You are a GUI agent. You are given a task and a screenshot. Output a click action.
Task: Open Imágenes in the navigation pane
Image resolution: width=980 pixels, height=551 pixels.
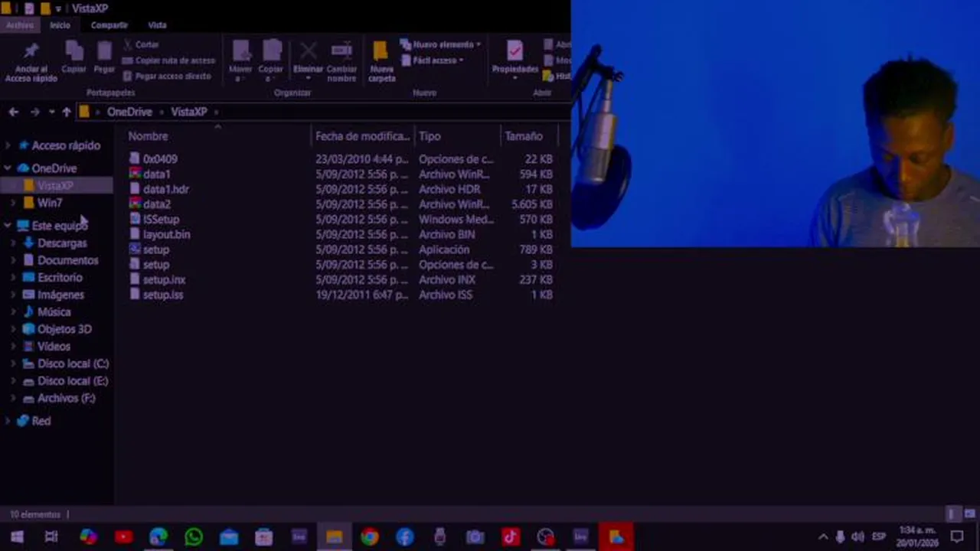(60, 295)
